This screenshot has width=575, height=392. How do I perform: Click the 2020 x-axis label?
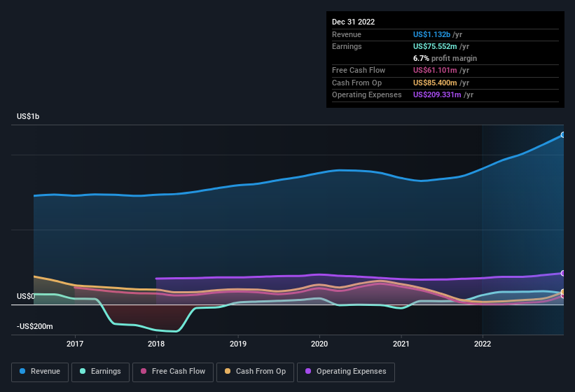319,344
